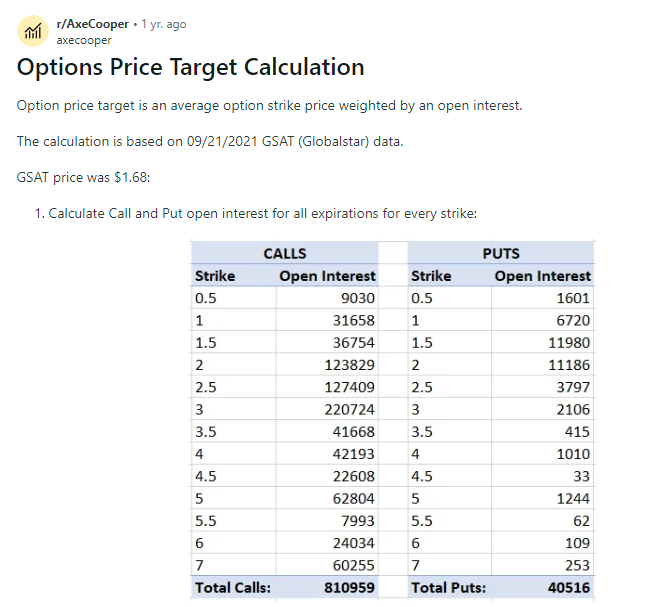Open the r/AxeCooper subreddit link

(x=93, y=24)
